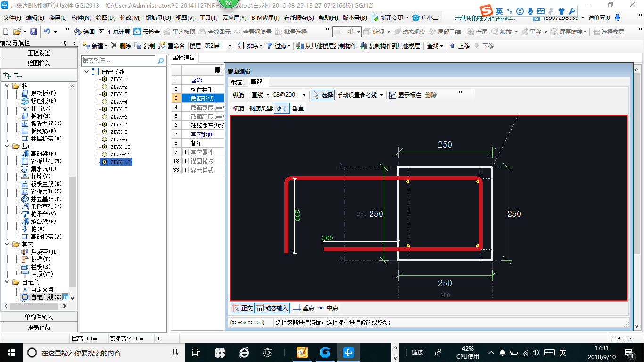This screenshot has width=644, height=362.
Task: Select 垂直 vertical rebar type
Action: (298, 108)
